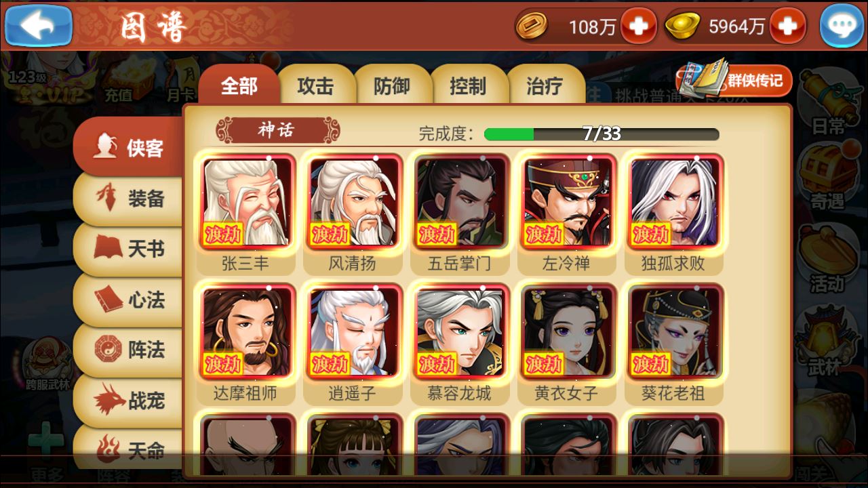Open the 群侠传记 book icon

click(x=734, y=80)
